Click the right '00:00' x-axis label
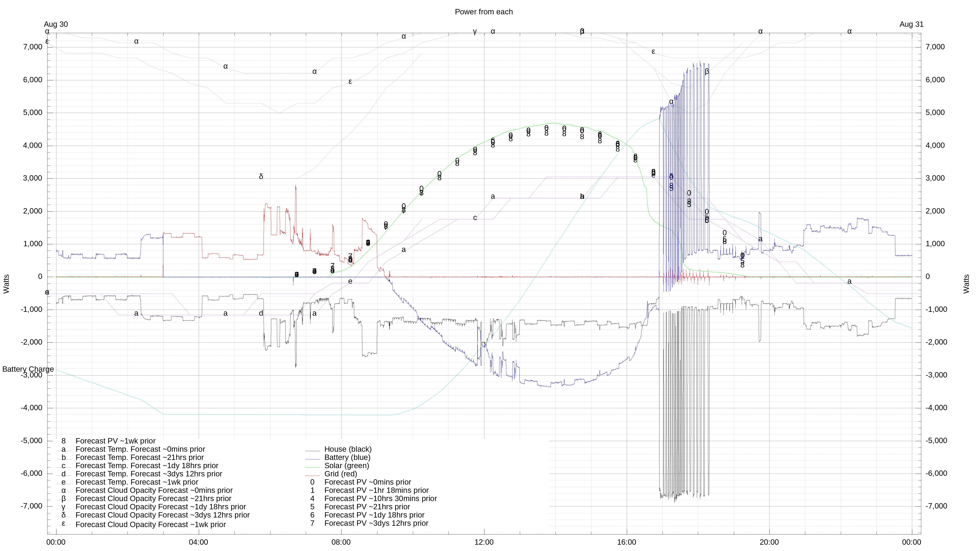Viewport: 980px width, 551px height. (x=911, y=542)
